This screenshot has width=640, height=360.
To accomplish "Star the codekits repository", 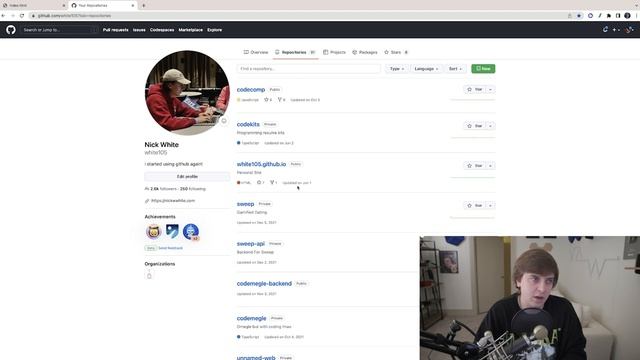I will tap(475, 126).
